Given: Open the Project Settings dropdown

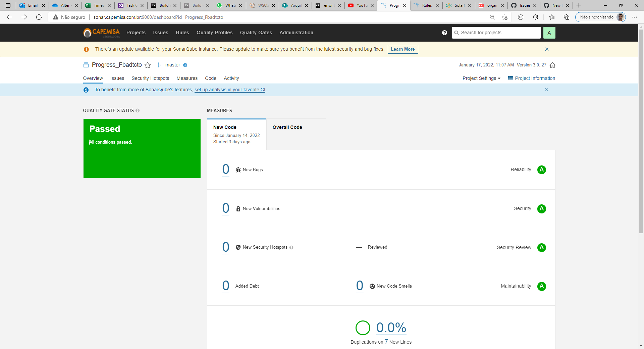Looking at the screenshot, I should point(481,78).
